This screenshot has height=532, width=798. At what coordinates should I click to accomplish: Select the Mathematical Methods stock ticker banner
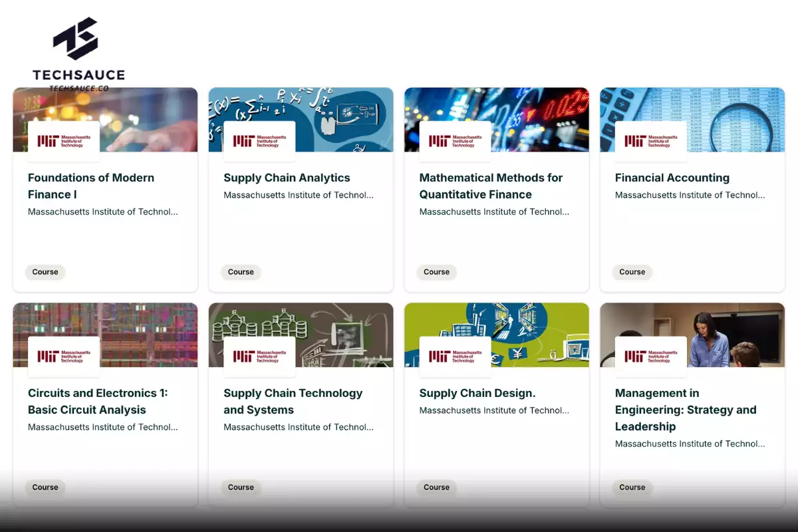coord(496,120)
